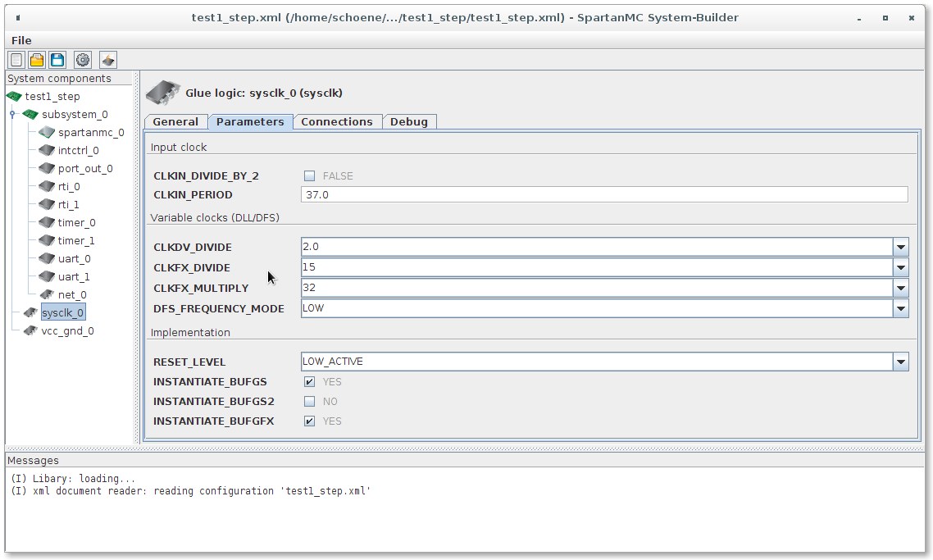The image size is (933, 560).
Task: Click the DFS_FREQUENCY_MODE field showing LOW
Action: click(x=597, y=308)
